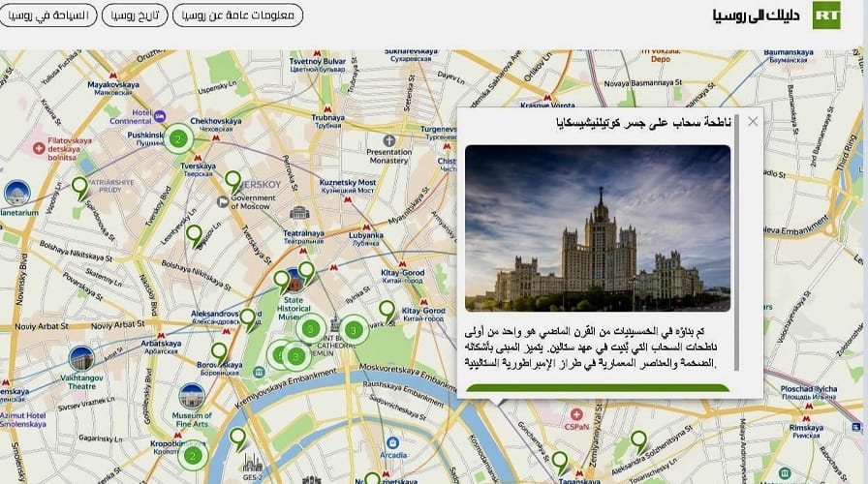The image size is (868, 484).
Task: Click the Teatralnaya metro label
Action: 303,237
